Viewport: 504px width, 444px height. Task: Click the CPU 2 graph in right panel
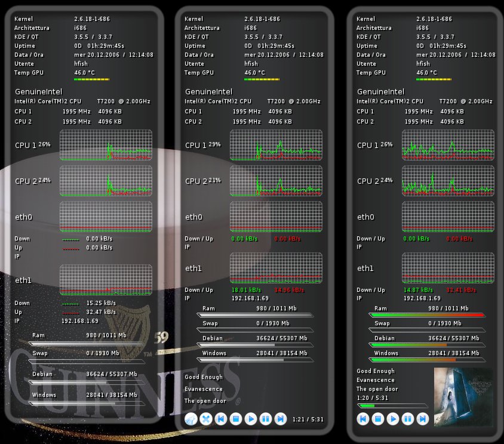click(448, 181)
